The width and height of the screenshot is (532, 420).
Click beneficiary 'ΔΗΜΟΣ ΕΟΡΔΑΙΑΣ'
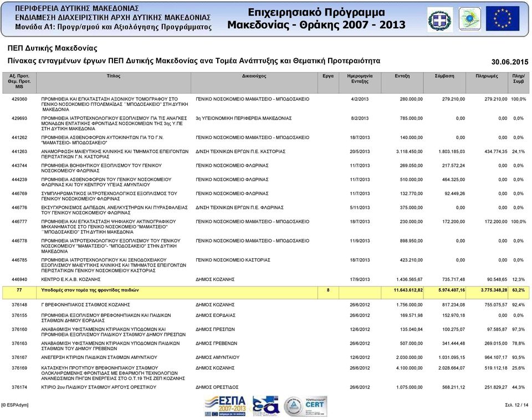coord(216,315)
